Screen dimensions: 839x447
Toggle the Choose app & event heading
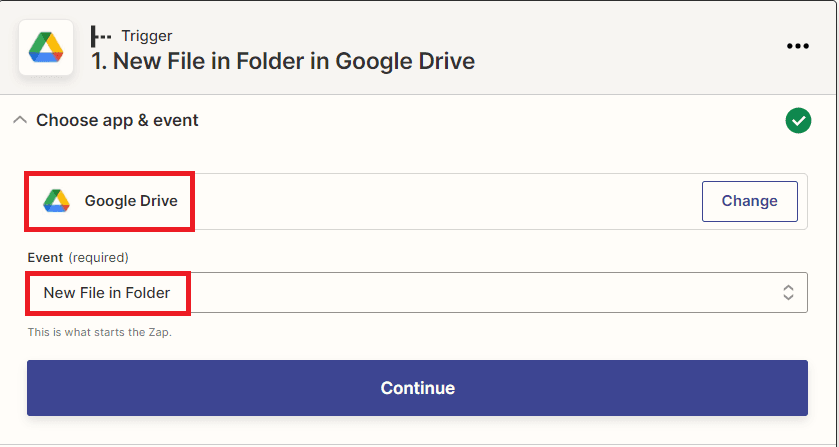117,120
